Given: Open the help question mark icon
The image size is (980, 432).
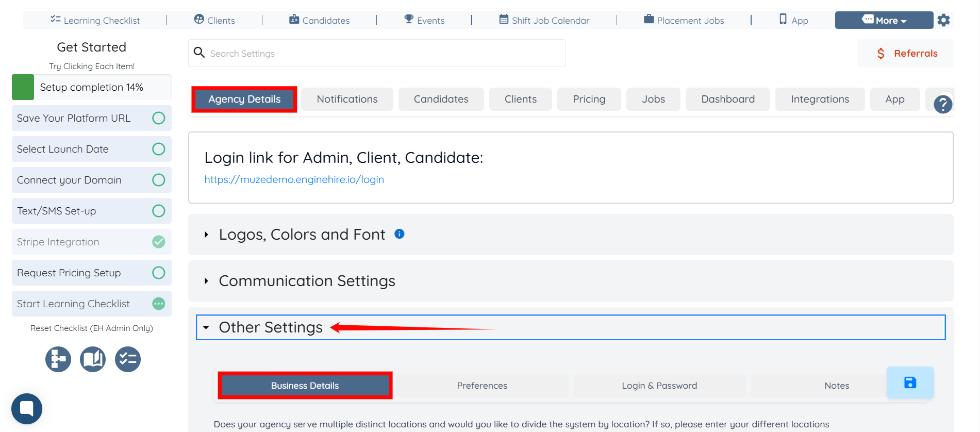Looking at the screenshot, I should click(943, 104).
